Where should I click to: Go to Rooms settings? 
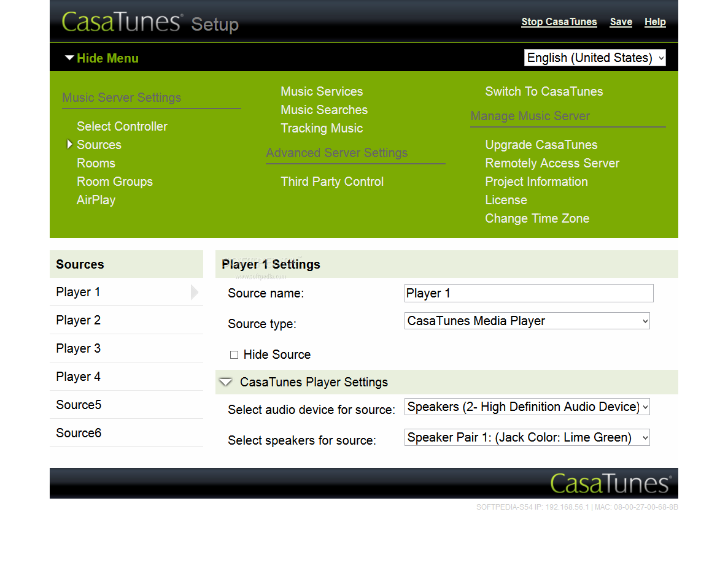(x=96, y=163)
